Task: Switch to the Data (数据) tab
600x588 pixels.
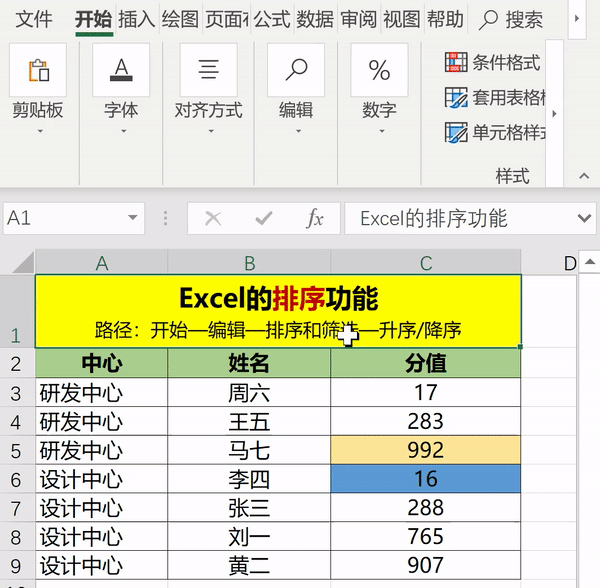Action: 315,19
